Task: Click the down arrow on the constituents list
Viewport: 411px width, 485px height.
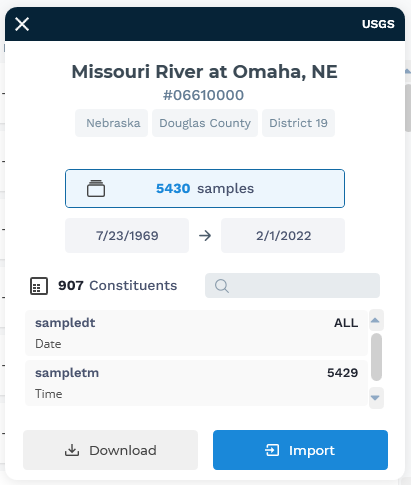Action: coord(375,398)
